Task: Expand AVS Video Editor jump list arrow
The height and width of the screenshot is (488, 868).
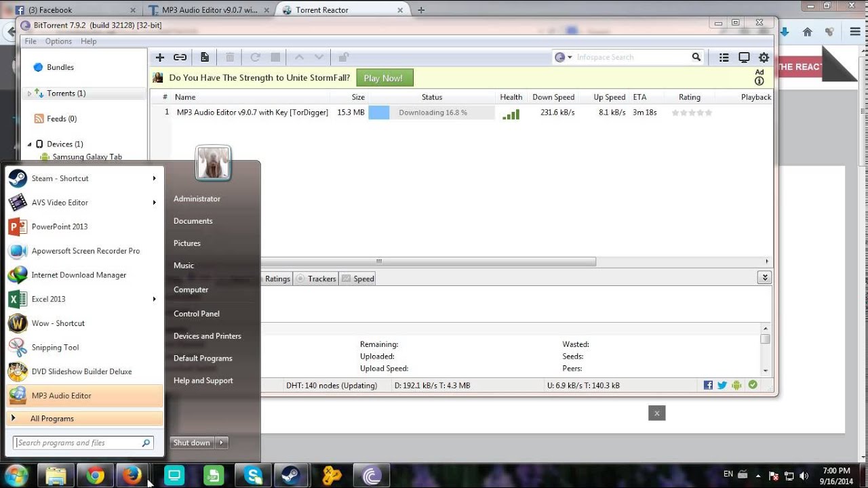Action: pyautogui.click(x=155, y=203)
